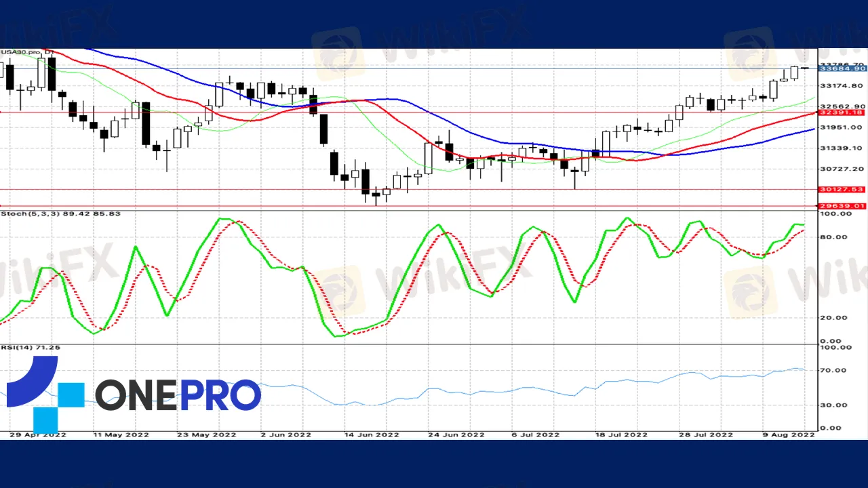868x488 pixels.
Task: Click the red 30127.53 price level tag
Action: 842,190
